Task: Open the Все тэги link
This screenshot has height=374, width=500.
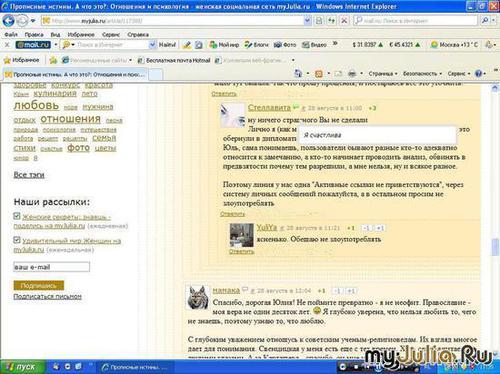Action: [x=29, y=175]
